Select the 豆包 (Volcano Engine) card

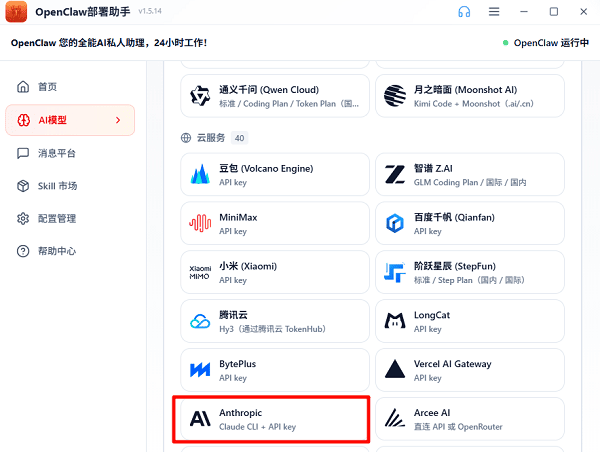pyautogui.click(x=275, y=175)
